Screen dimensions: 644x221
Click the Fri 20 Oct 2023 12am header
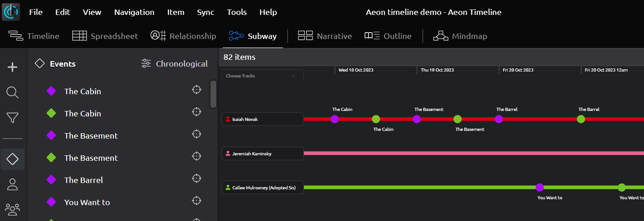pyautogui.click(x=606, y=70)
